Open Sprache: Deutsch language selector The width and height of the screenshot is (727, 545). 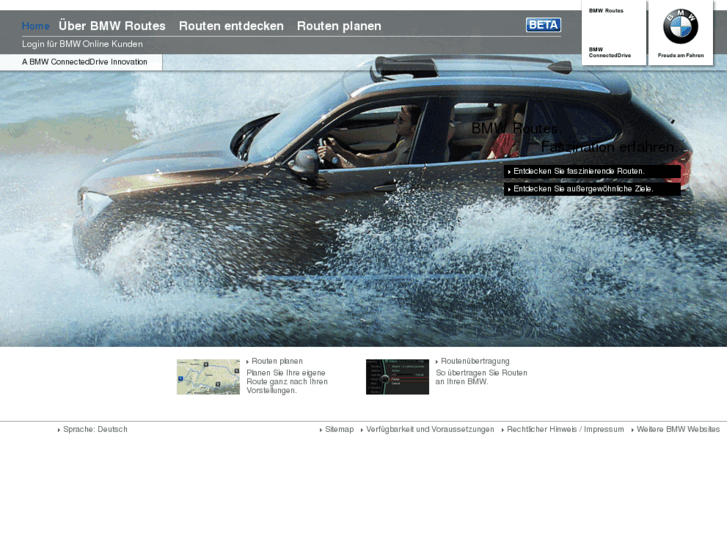click(x=95, y=430)
